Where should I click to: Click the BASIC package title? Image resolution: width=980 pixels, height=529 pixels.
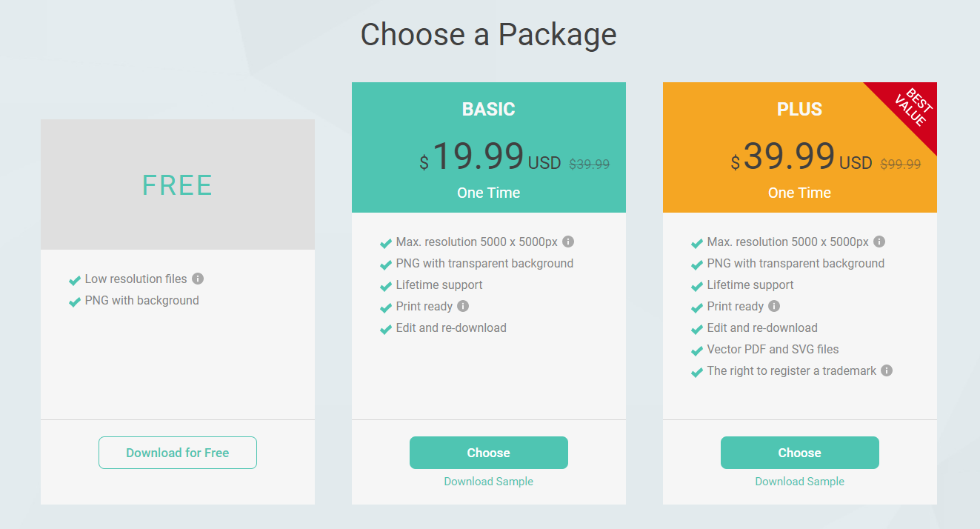[489, 109]
